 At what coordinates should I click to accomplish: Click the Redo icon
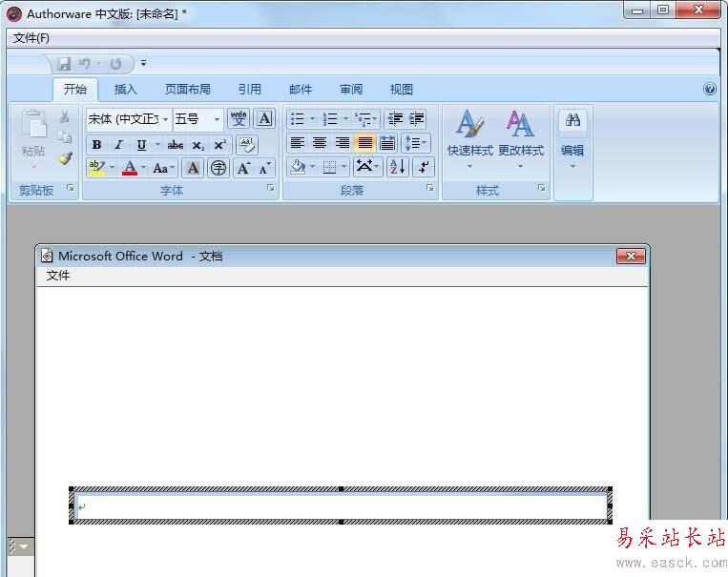pyautogui.click(x=115, y=64)
